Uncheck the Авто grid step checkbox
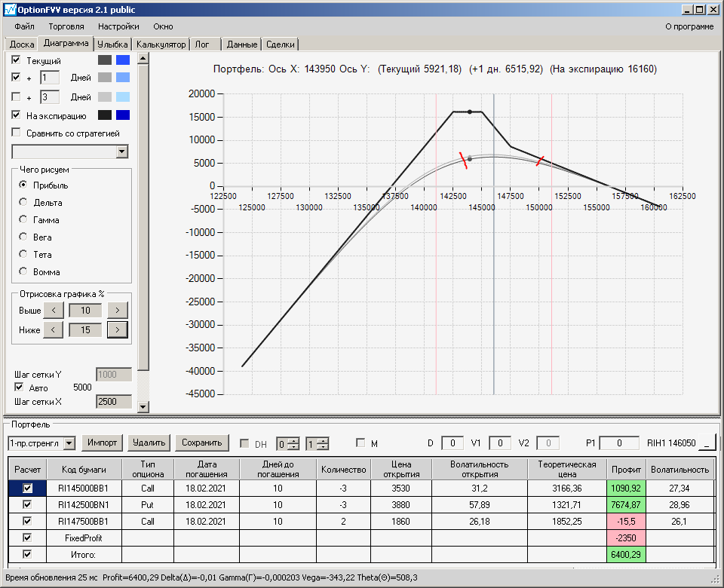Screen dimensions: 724x588 tap(20, 387)
